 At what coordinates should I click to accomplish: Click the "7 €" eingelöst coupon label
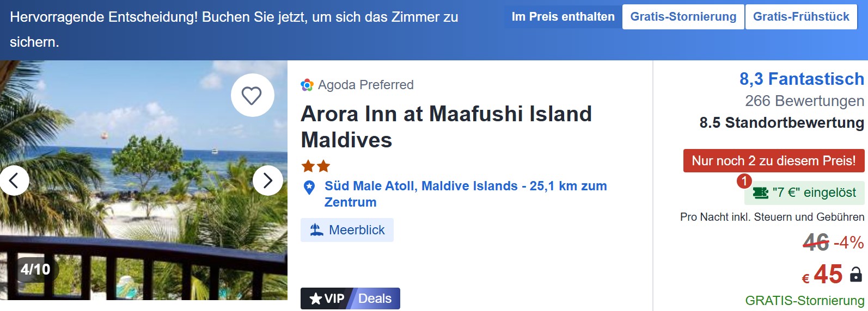(x=814, y=192)
